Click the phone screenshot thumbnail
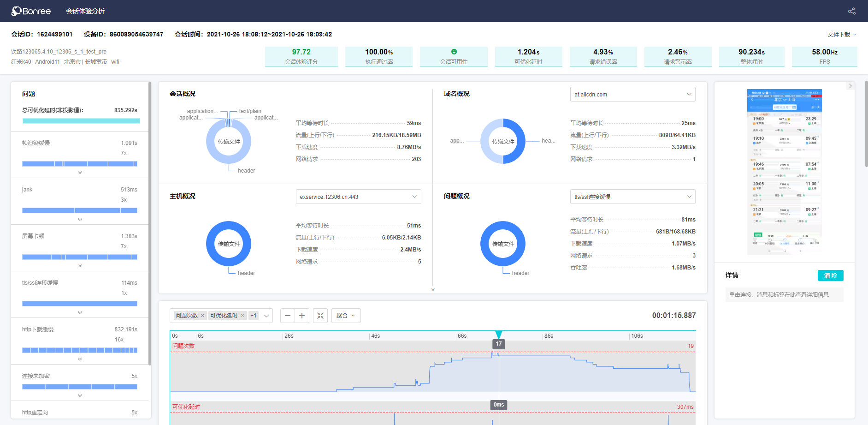 click(x=784, y=172)
